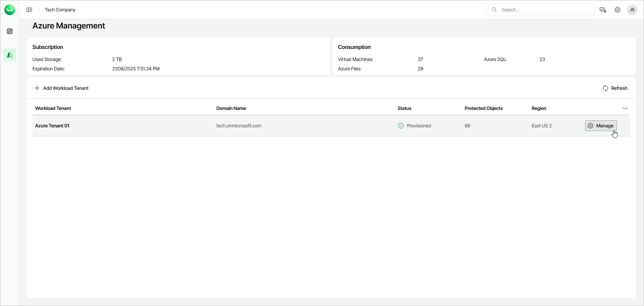Click the Tech Company breadcrumb
Screen dimensions: 644x306
tap(60, 10)
